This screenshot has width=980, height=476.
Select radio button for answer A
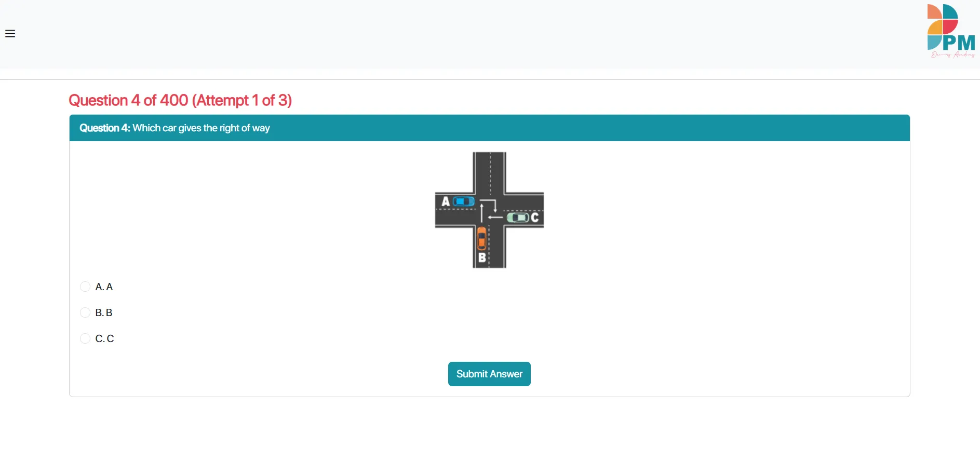85,287
